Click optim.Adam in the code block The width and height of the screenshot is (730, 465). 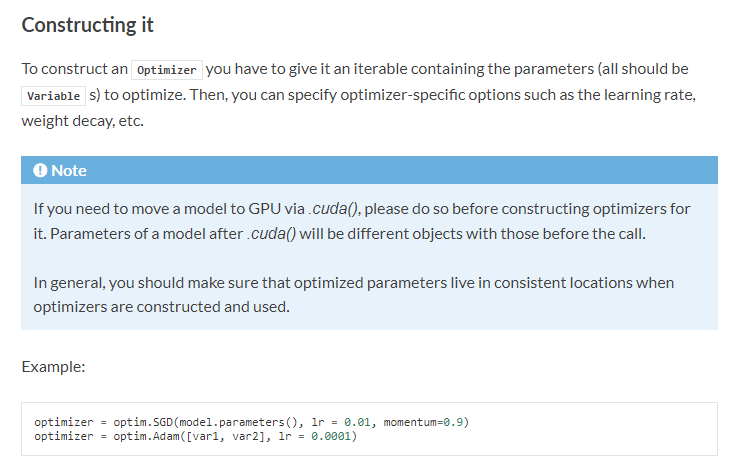[146, 436]
